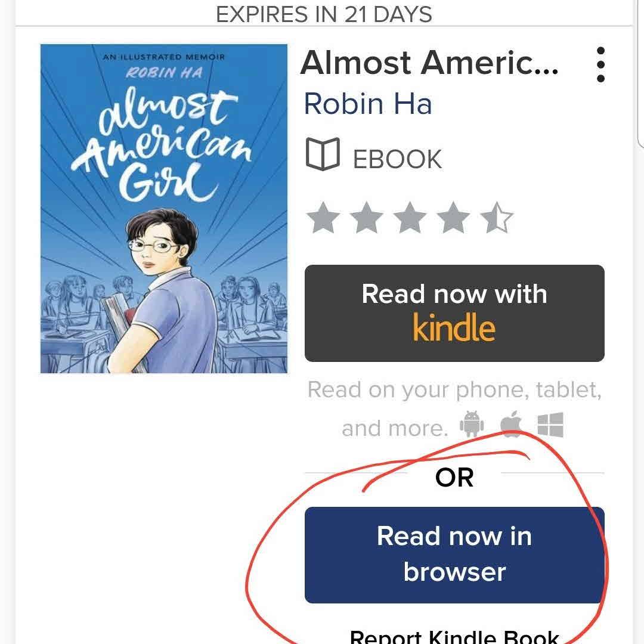Click the Expires in 21 days text
Viewport: 644px width, 644px height.
pyautogui.click(x=324, y=14)
